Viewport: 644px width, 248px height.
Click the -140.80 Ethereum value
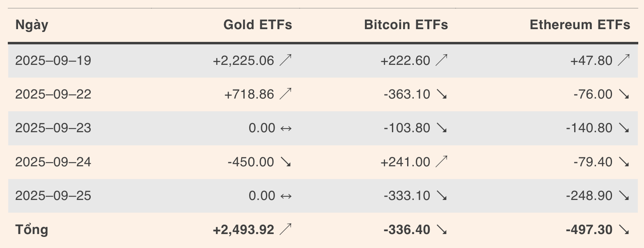[x=589, y=128]
